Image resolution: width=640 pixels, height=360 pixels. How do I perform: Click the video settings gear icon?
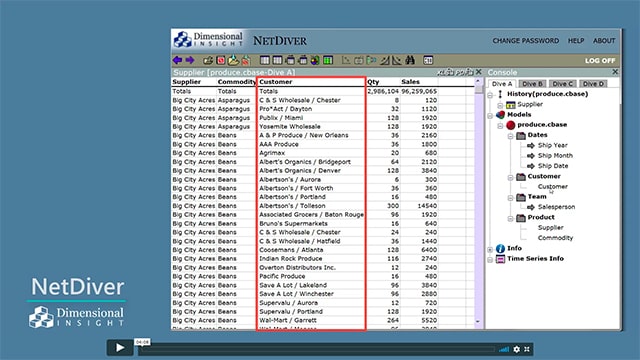(x=517, y=349)
